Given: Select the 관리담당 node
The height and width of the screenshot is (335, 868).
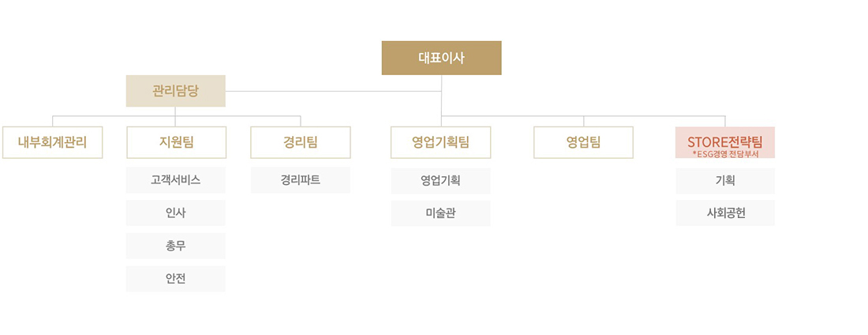Looking at the screenshot, I should (x=175, y=91).
